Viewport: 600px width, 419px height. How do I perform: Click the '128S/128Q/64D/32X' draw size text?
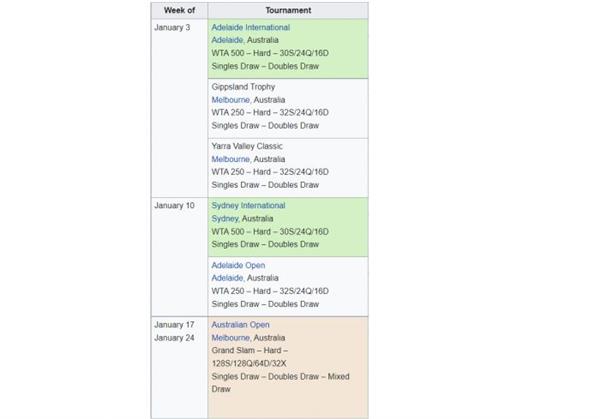click(249, 364)
